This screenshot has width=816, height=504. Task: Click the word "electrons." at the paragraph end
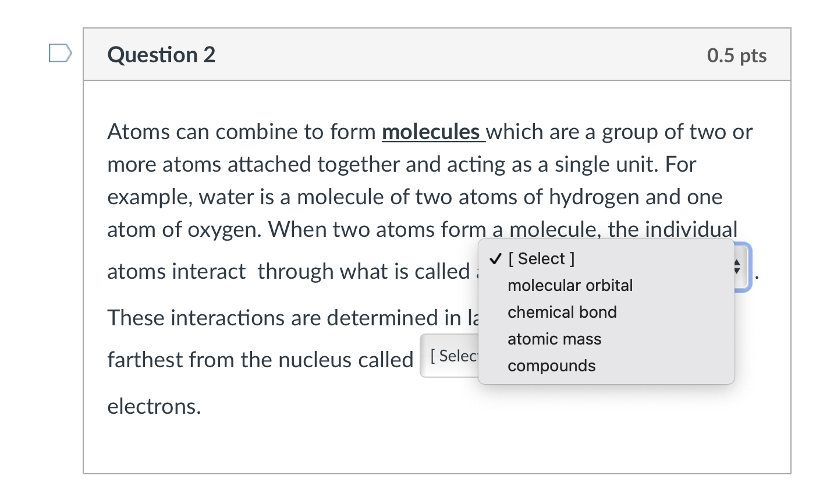point(154,406)
